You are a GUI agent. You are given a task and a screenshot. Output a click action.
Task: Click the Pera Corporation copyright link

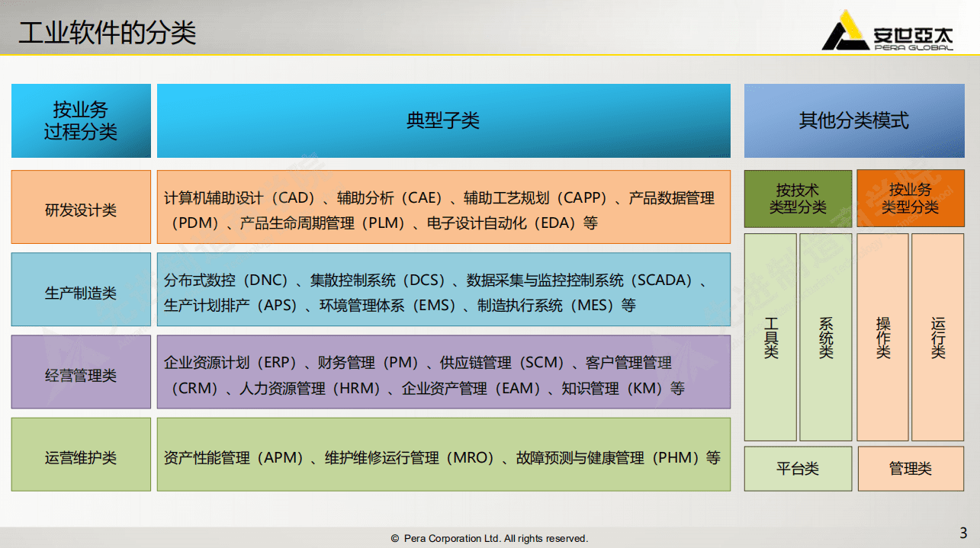coord(490,538)
